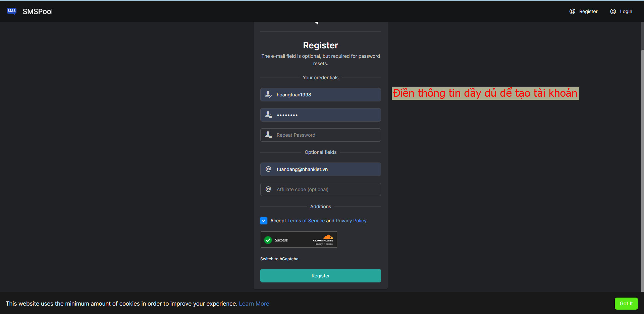Click the user icon in username field

click(x=268, y=94)
